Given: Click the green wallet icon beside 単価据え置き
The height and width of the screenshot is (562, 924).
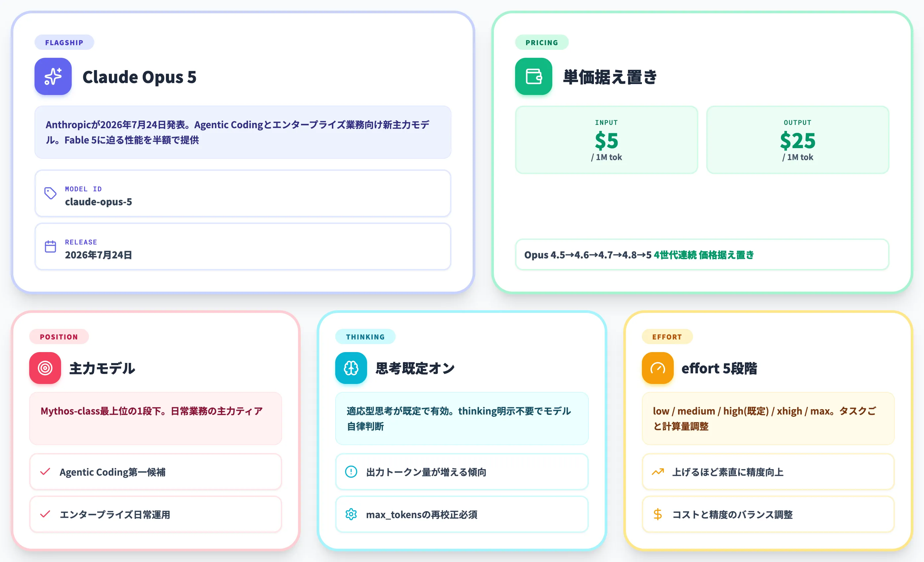Looking at the screenshot, I should coord(533,76).
